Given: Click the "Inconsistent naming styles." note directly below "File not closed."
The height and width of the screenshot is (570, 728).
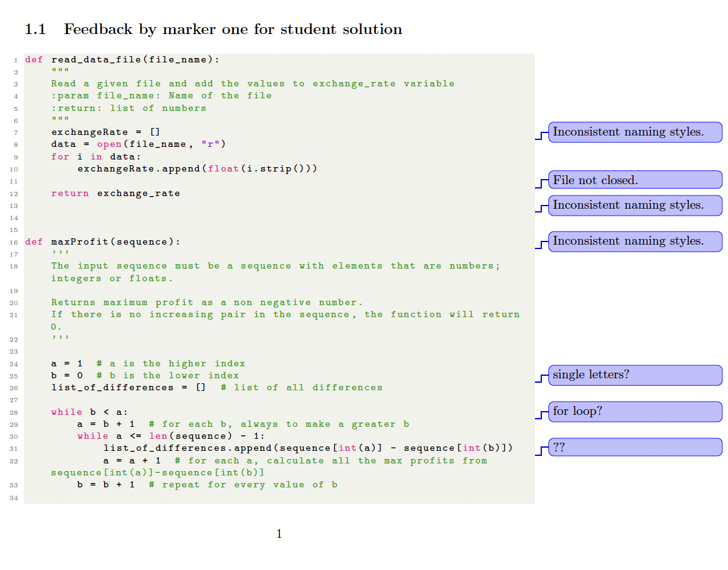Looking at the screenshot, I should pos(635,206).
